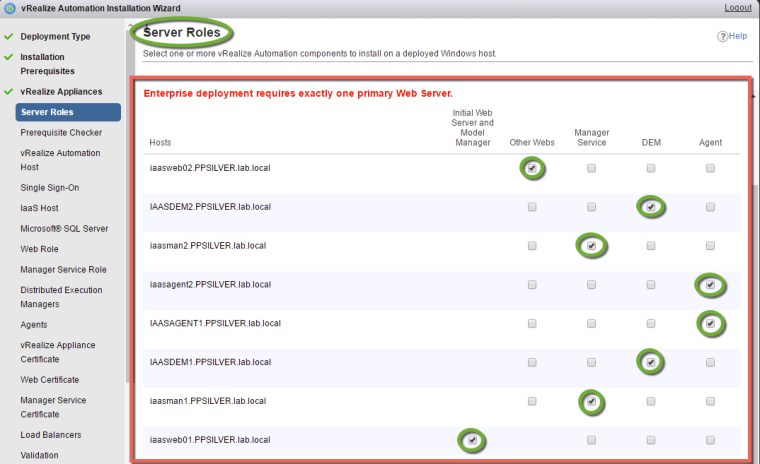Open the Web Certificate step
The image size is (760, 464).
click(x=49, y=380)
